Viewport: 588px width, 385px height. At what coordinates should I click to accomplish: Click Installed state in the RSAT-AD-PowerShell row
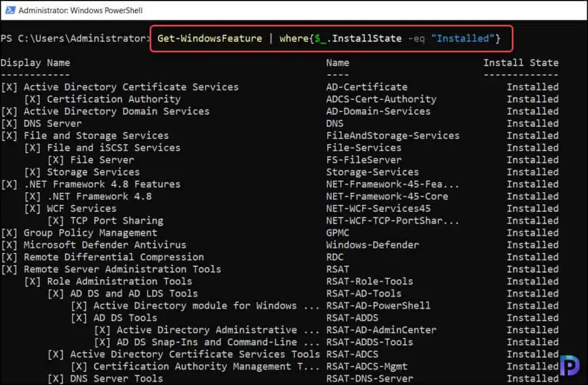click(x=532, y=306)
